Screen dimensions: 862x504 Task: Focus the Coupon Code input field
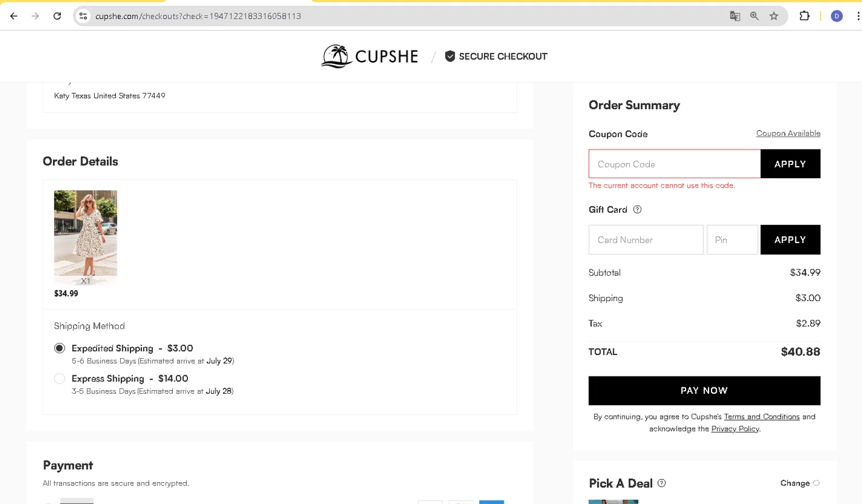coord(675,164)
